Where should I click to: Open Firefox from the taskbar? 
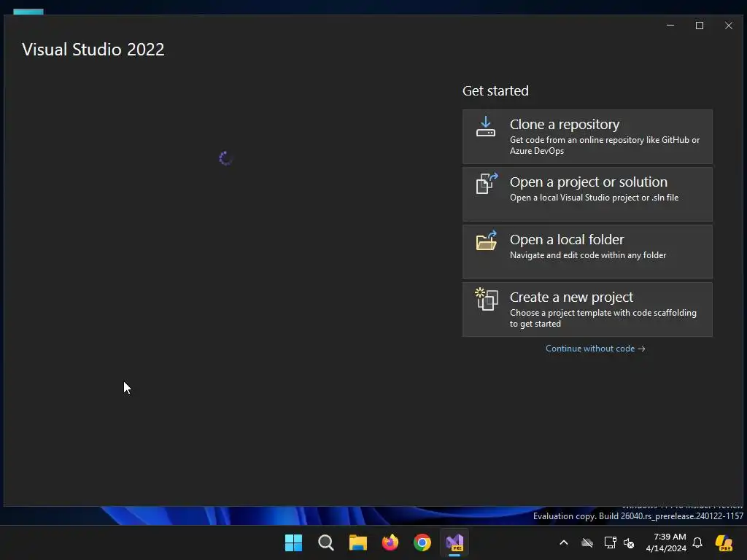tap(390, 542)
